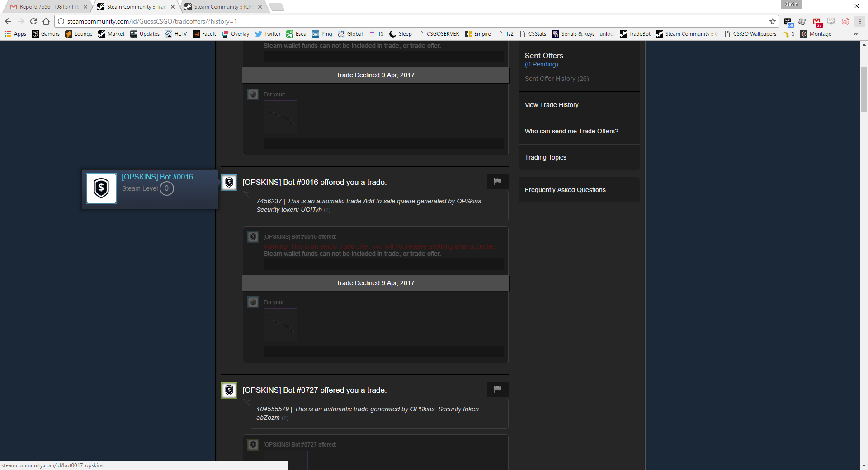868x470 pixels.
Task: Close the Steam Community [OP tab
Action: [260, 7]
